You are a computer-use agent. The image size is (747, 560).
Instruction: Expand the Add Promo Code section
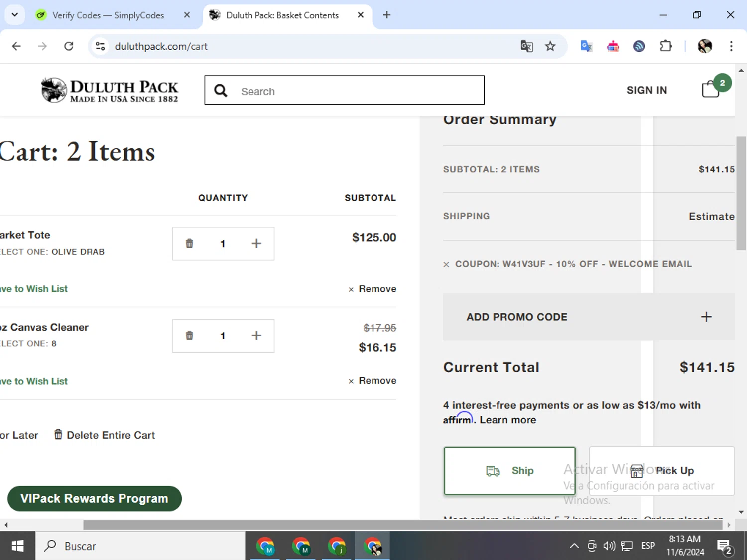[x=589, y=317]
